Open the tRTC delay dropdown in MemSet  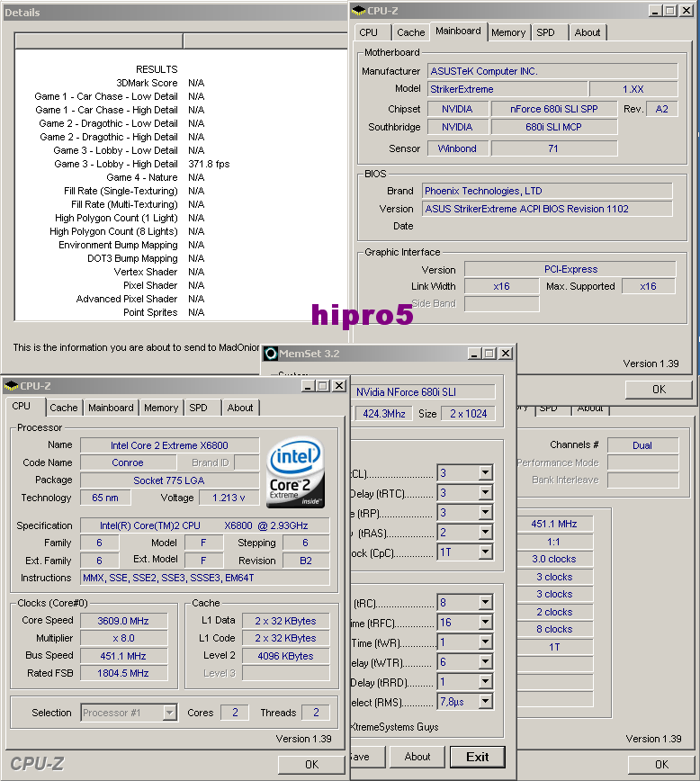coord(485,492)
